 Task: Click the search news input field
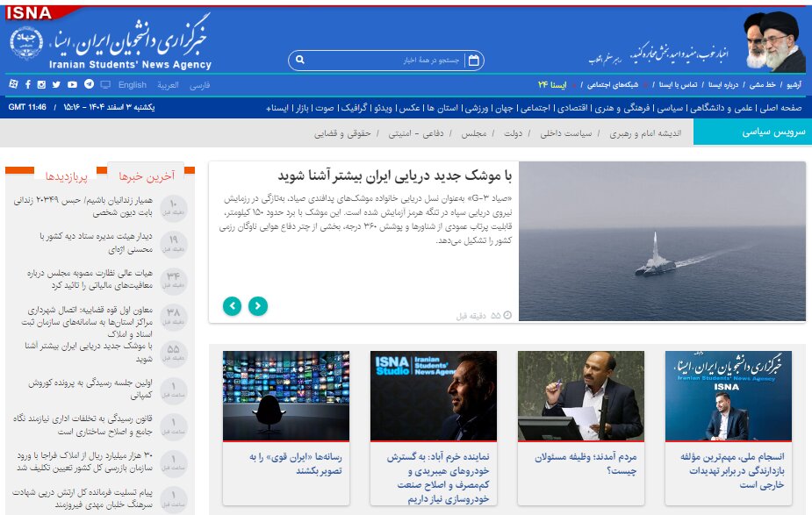(386, 61)
